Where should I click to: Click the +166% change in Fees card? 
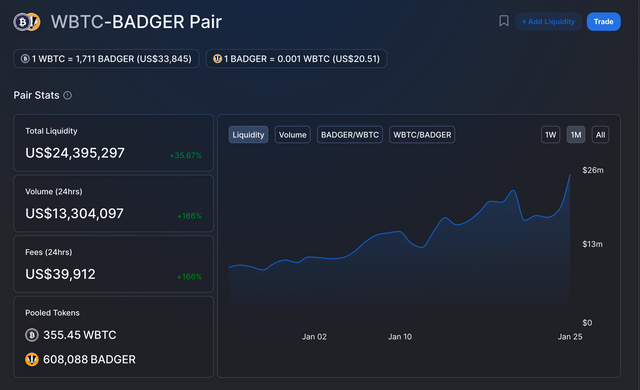pyautogui.click(x=189, y=277)
